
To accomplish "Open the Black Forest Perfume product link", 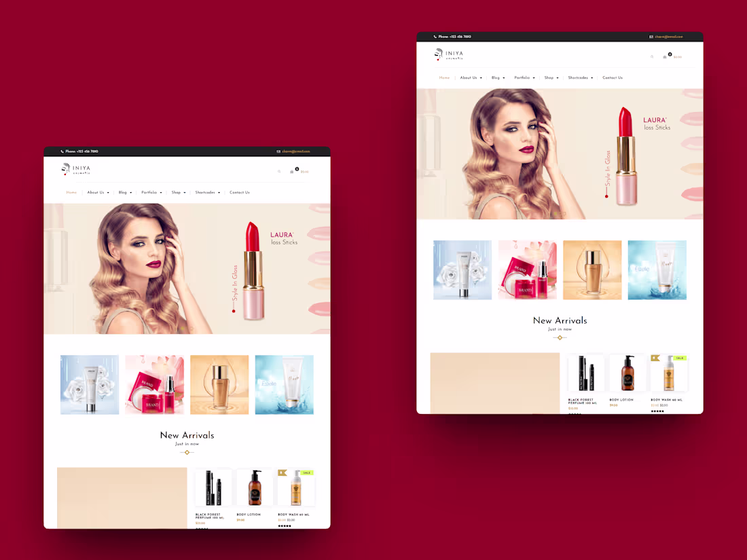I will 582,400.
